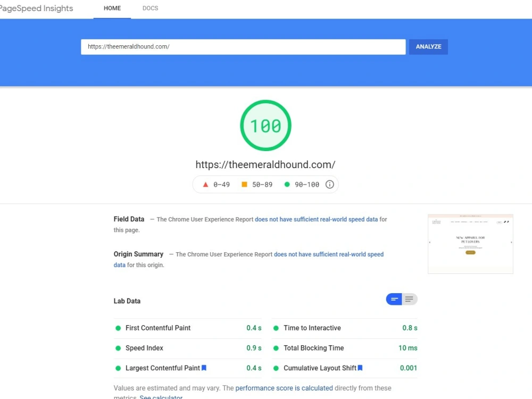532x399 pixels.
Task: Click green status dot for Speed Index
Action: (118, 348)
